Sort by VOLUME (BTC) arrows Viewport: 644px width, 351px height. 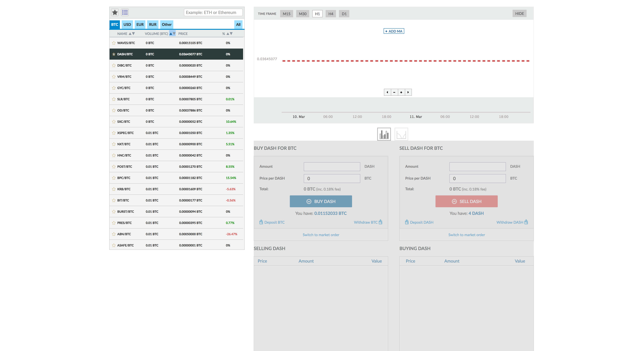173,34
